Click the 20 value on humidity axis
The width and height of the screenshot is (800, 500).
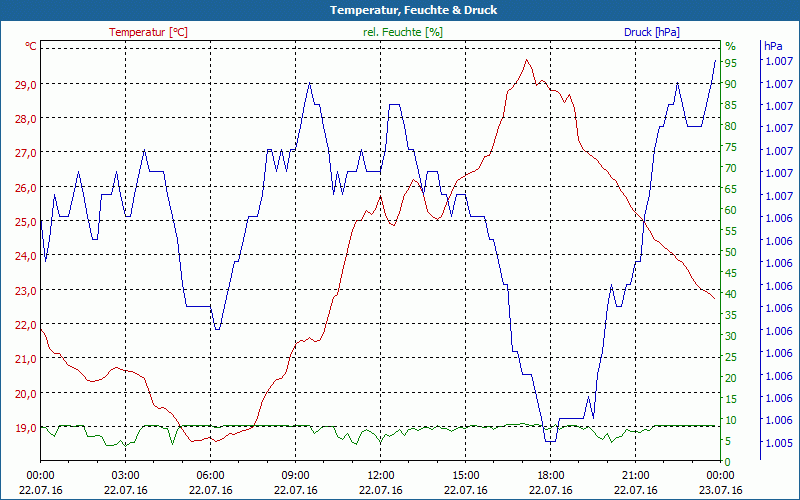coord(731,378)
